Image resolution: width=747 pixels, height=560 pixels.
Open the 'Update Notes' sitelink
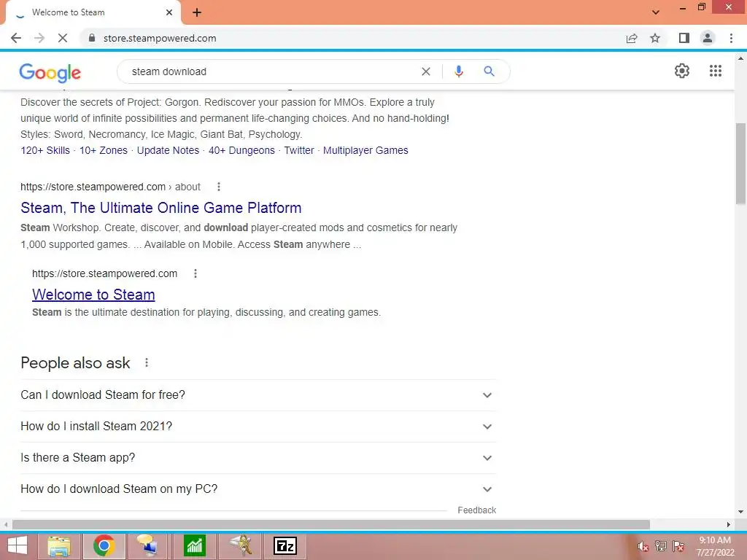169,150
